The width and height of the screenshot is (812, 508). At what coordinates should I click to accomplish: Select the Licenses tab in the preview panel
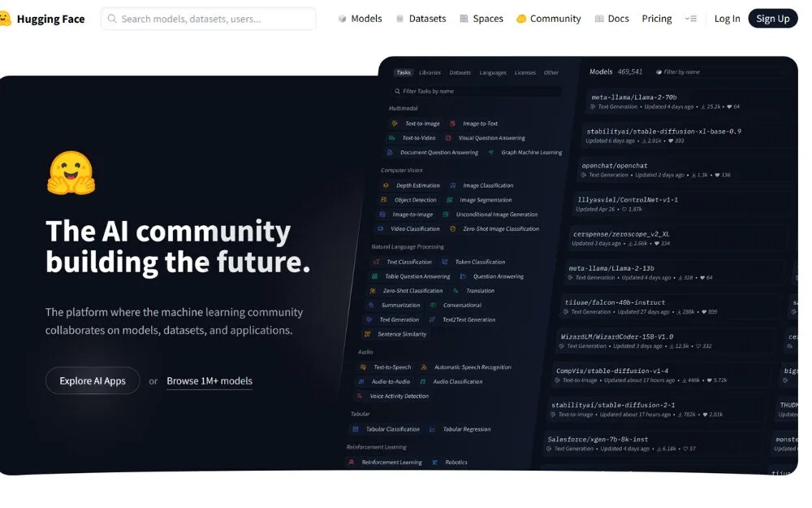pyautogui.click(x=525, y=72)
